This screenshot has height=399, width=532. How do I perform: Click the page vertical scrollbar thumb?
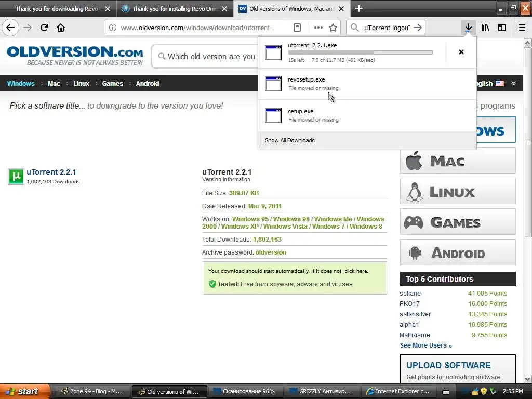click(x=527, y=142)
